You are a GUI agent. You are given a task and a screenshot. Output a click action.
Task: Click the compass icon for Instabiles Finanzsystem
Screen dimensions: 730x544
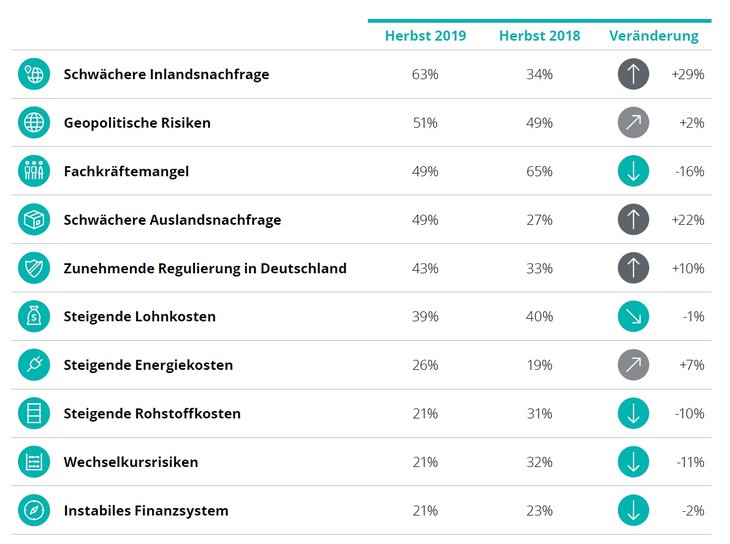pos(34,510)
